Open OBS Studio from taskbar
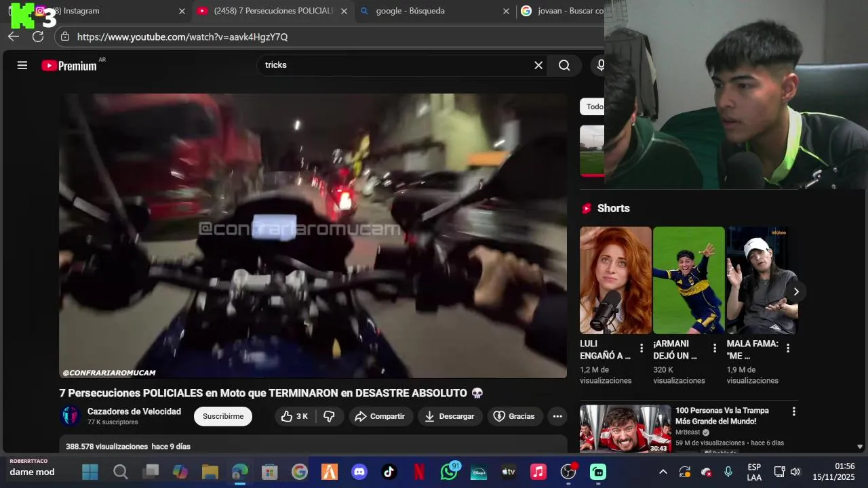868x488 pixels. (x=568, y=472)
